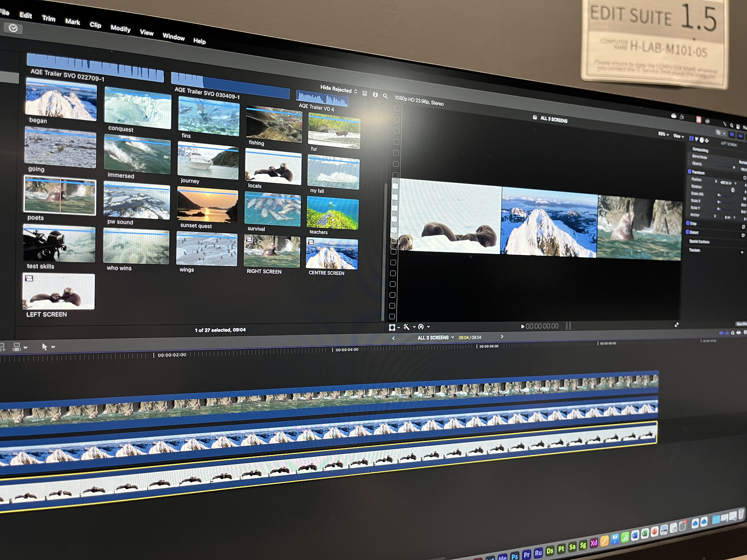
Task: Toggle video skimming in the timeline
Action: [721, 333]
